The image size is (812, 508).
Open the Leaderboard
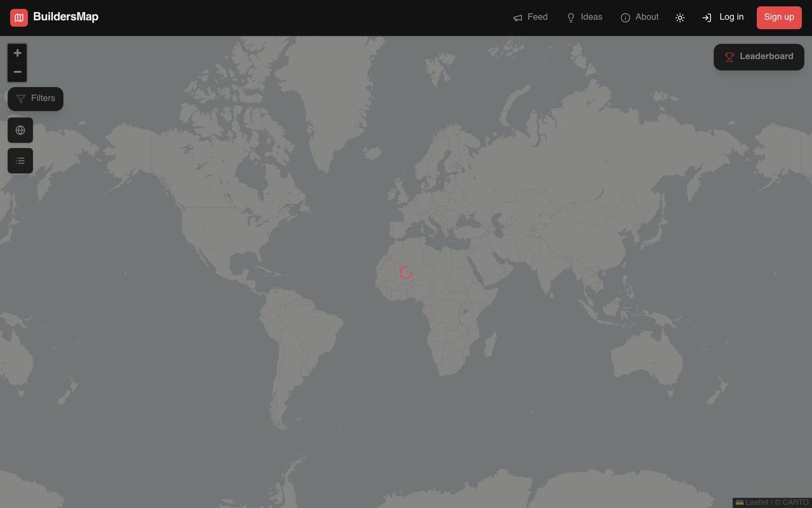pos(759,57)
